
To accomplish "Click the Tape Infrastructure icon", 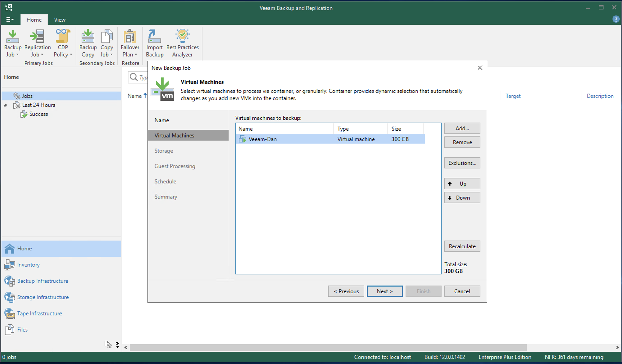I will point(9,313).
